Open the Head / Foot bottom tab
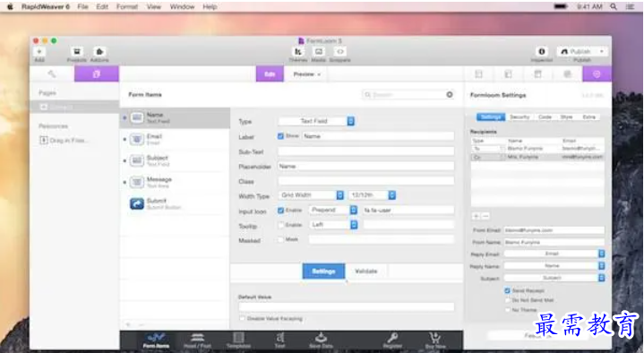644x353 pixels. 198,340
